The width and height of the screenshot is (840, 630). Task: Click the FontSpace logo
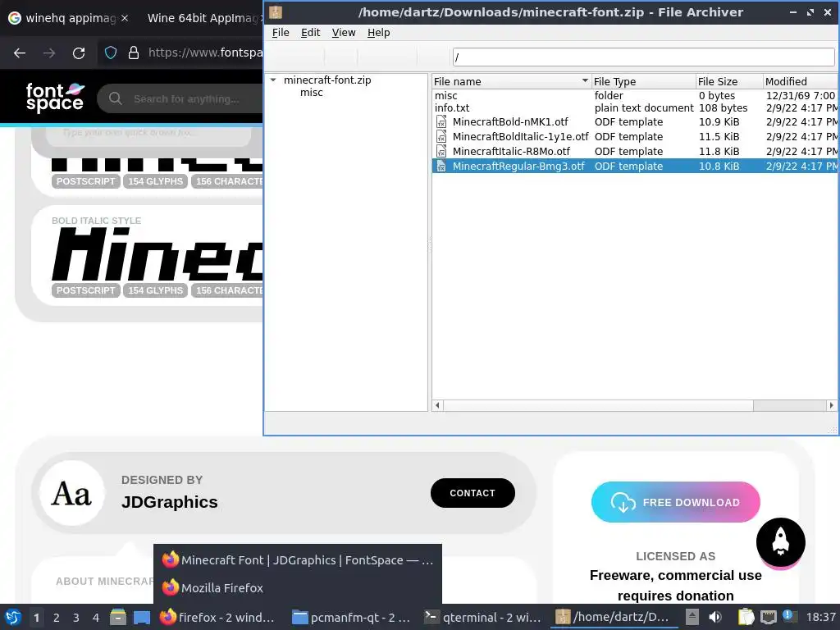(55, 98)
